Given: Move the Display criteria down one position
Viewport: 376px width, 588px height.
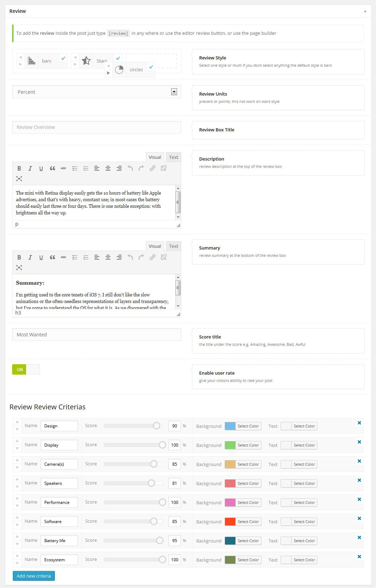Looking at the screenshot, I should click(x=17, y=449).
